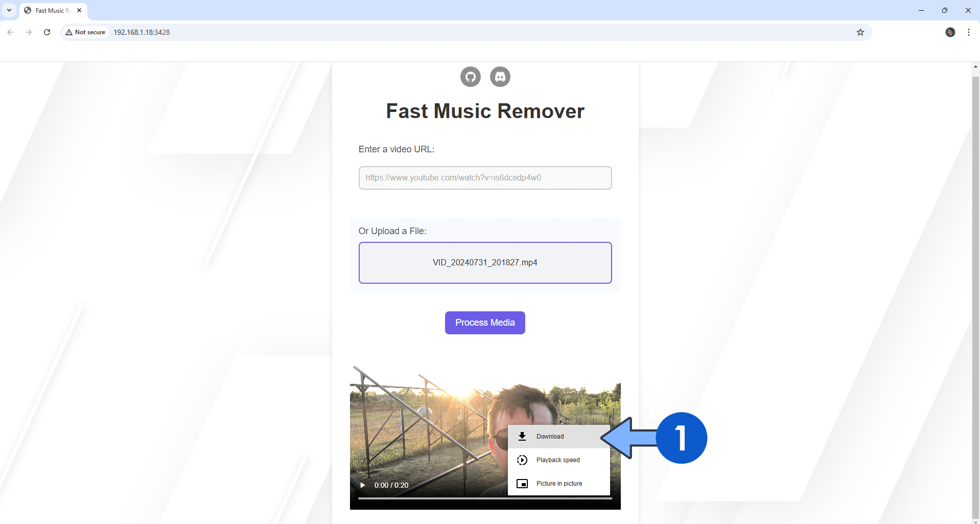Viewport: 980px width, 524px height.
Task: Select the Fast Music Remover browser tab
Action: 53,11
